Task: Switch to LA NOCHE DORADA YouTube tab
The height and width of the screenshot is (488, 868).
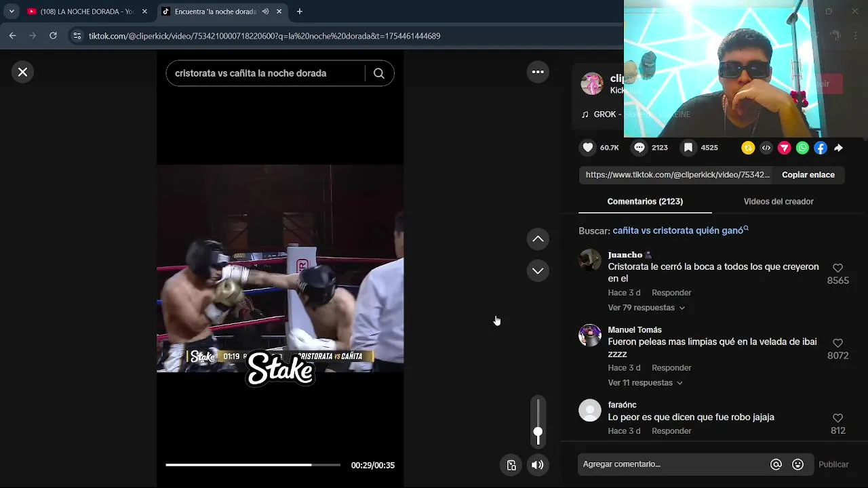Action: (87, 12)
